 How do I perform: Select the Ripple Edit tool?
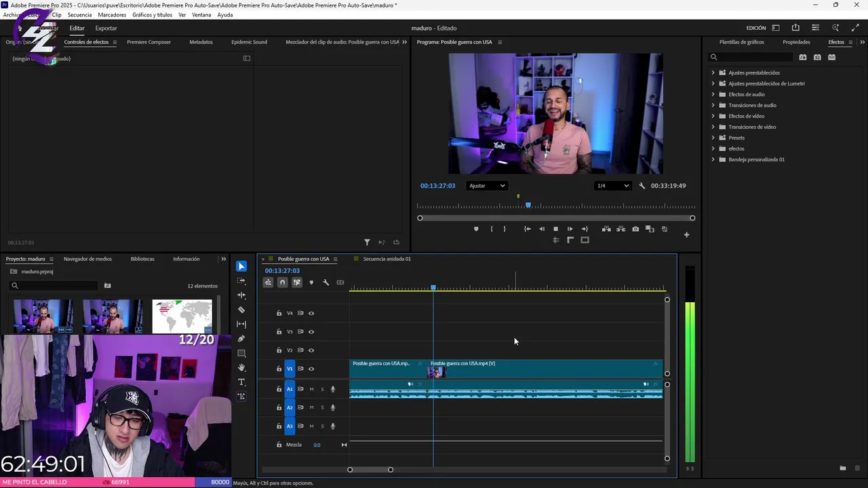pyautogui.click(x=241, y=296)
